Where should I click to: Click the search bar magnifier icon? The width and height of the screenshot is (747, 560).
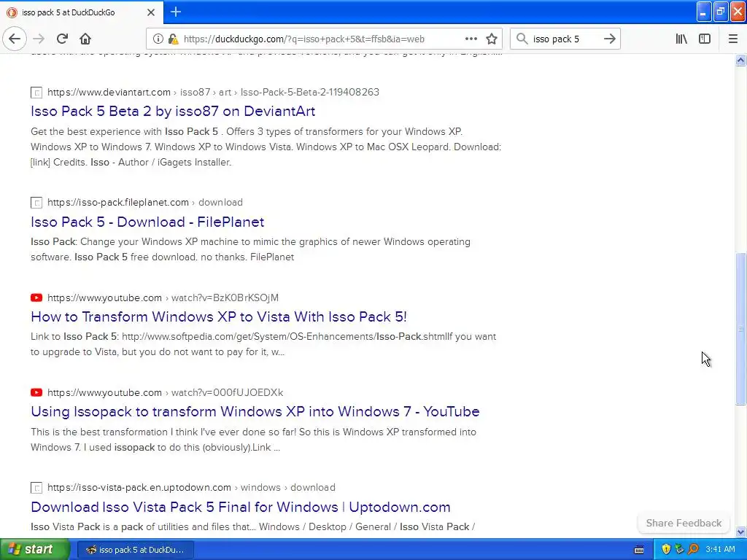click(522, 39)
